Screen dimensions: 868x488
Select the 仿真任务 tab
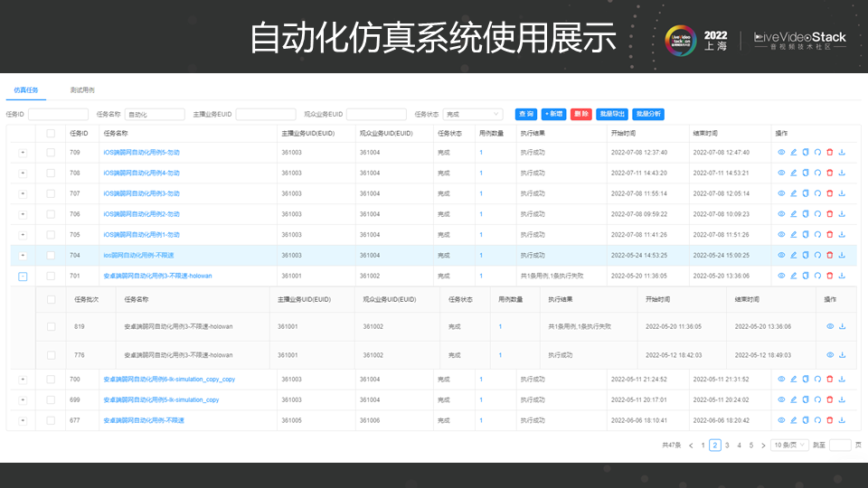point(26,89)
